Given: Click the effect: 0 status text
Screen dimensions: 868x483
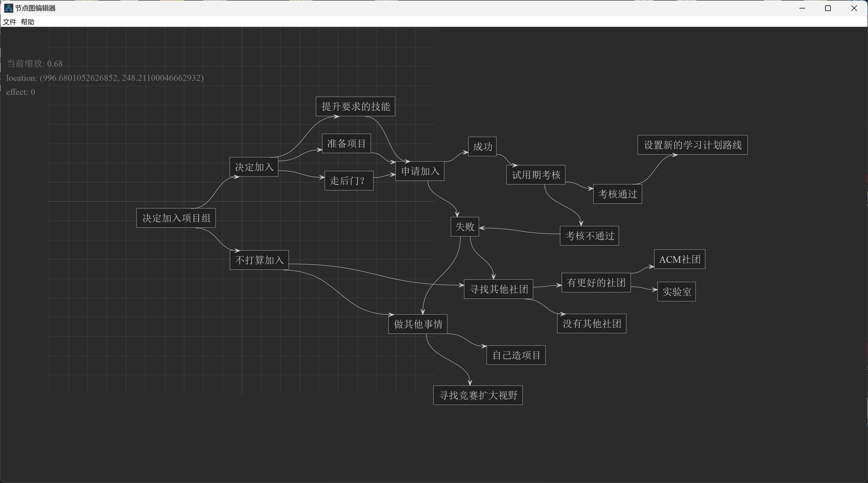Looking at the screenshot, I should [x=21, y=92].
